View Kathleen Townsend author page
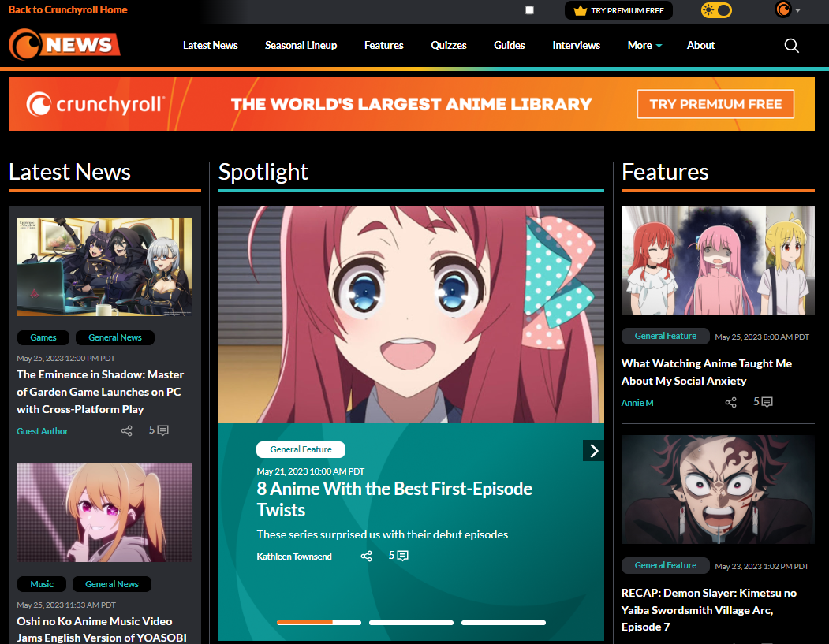The width and height of the screenshot is (829, 644). coord(294,557)
